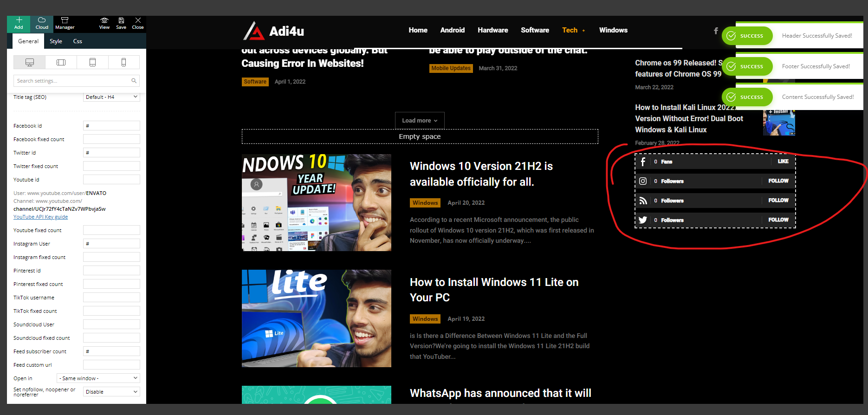The width and height of the screenshot is (868, 415).
Task: Switch to the Css tab
Action: [78, 41]
